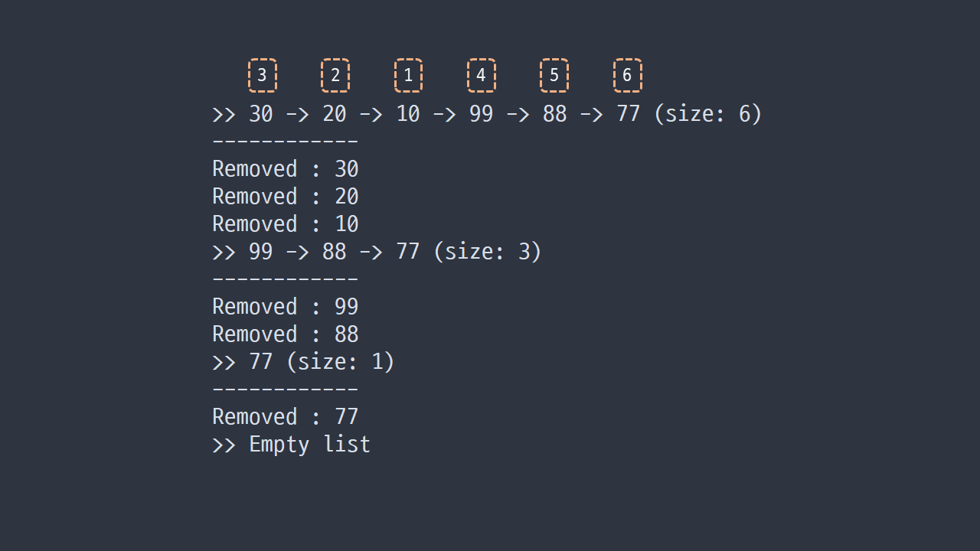Click the line Removed : 88
Image resolution: width=980 pixels, height=551 pixels.
point(286,334)
